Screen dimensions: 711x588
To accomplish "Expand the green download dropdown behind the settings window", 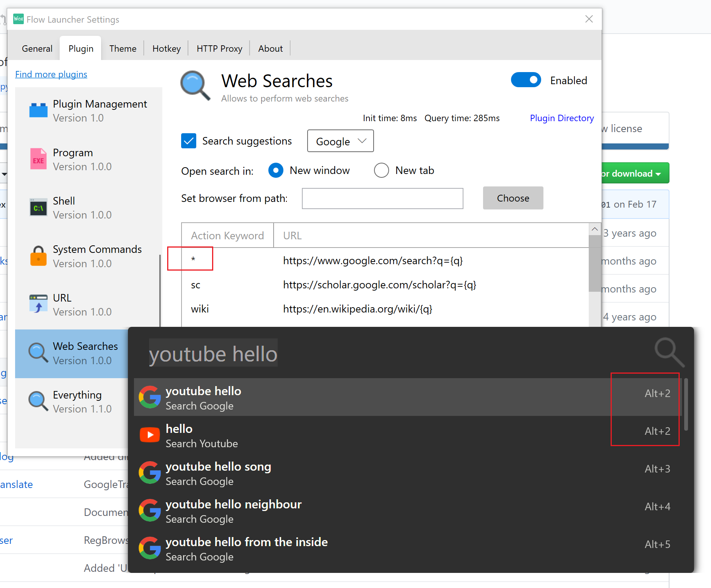I will coord(635,173).
